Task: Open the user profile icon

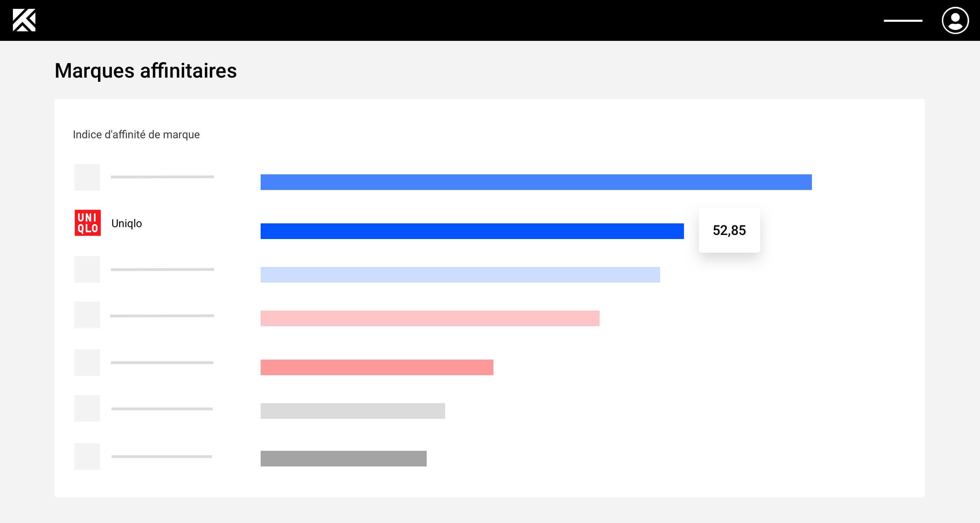Action: (x=955, y=20)
